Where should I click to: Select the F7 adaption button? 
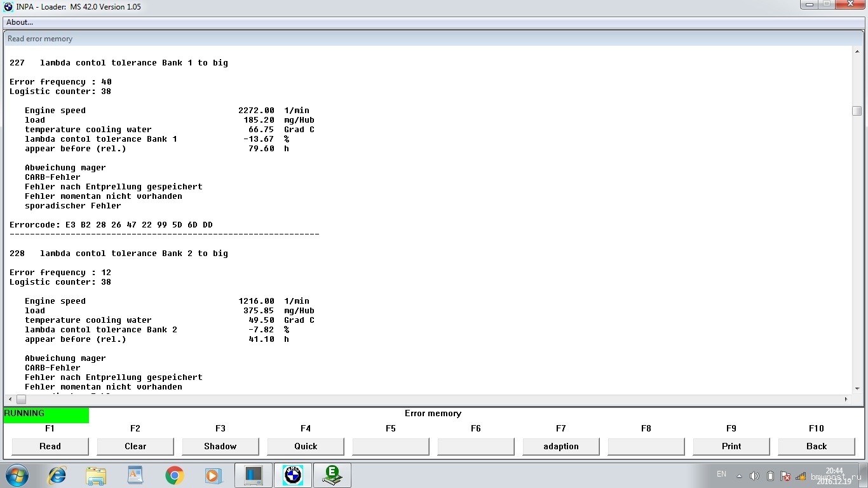[561, 446]
